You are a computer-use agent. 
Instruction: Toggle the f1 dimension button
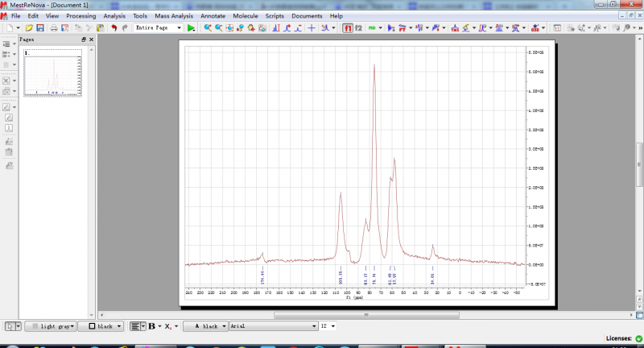click(x=348, y=28)
